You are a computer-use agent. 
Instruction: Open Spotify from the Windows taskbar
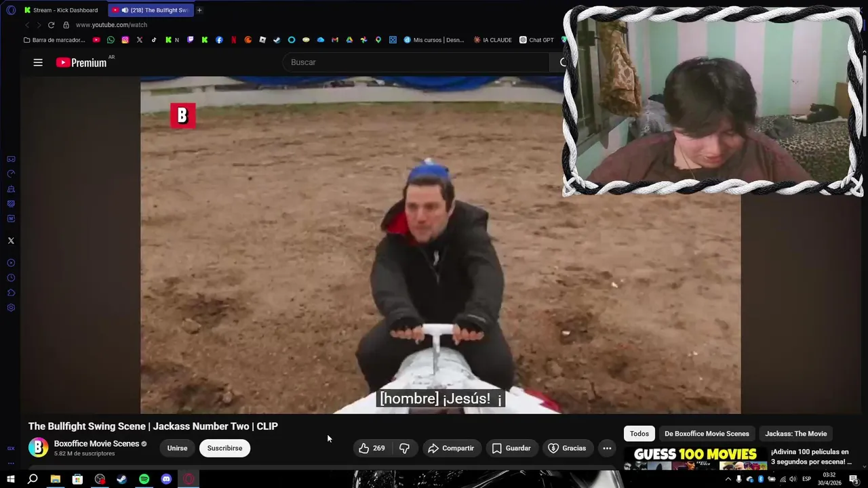tap(144, 479)
